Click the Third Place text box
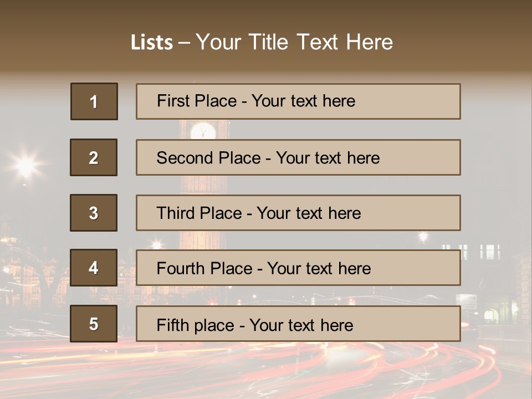Image resolution: width=532 pixels, height=399 pixels. (x=298, y=213)
